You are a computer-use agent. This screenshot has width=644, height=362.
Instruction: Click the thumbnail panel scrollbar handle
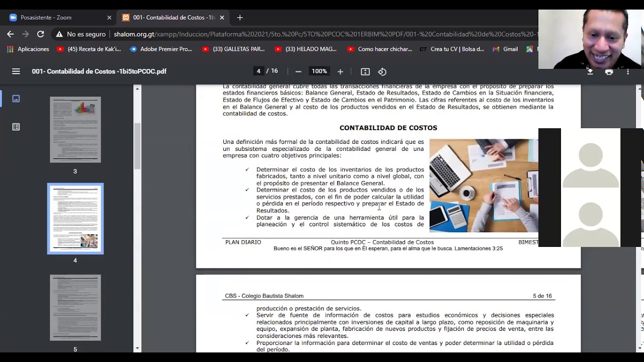[x=137, y=146]
